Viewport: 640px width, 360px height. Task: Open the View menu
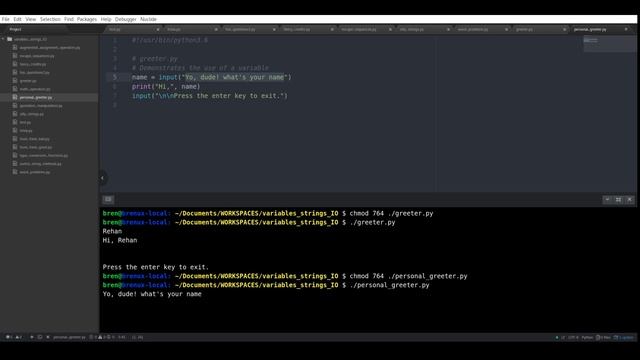click(31, 19)
